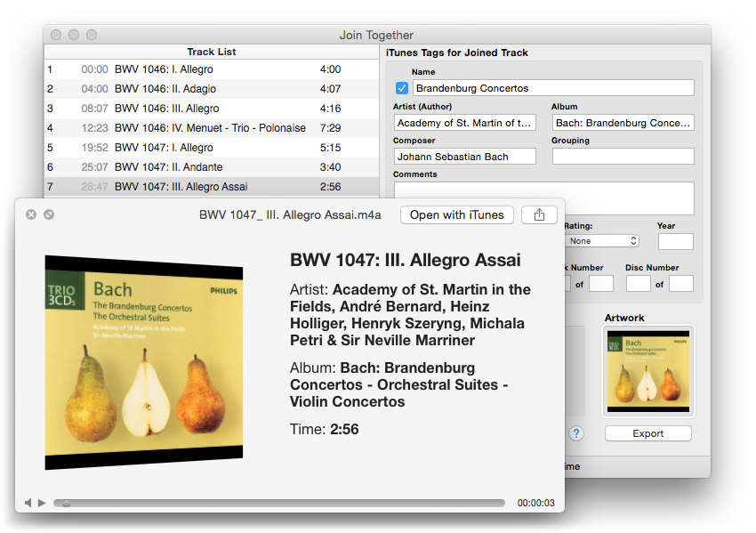This screenshot has width=756, height=533.
Task: Uncheck the Name checkbox
Action: (x=402, y=88)
